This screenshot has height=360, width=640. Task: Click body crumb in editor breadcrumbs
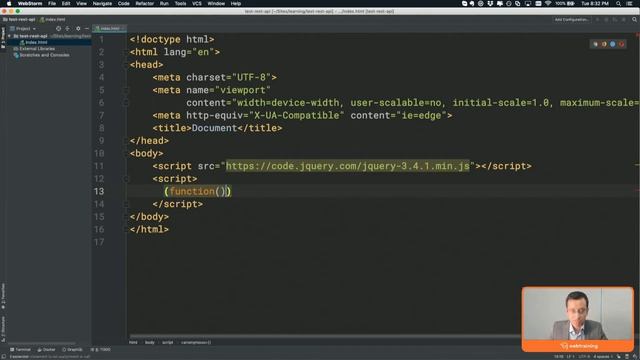tap(150, 342)
